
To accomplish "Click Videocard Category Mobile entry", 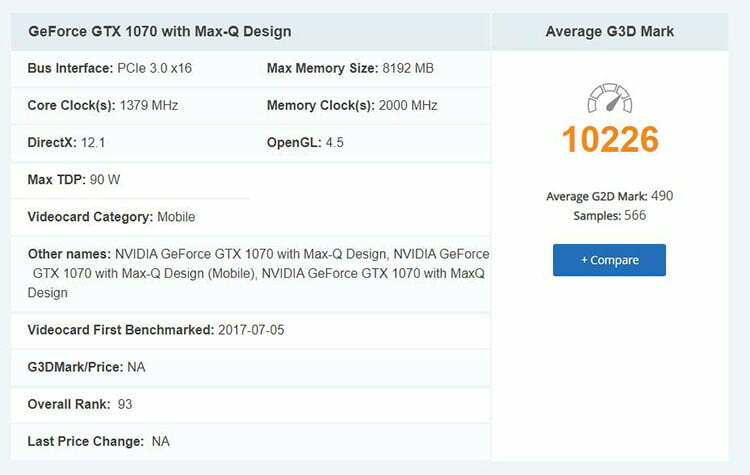I will (111, 217).
